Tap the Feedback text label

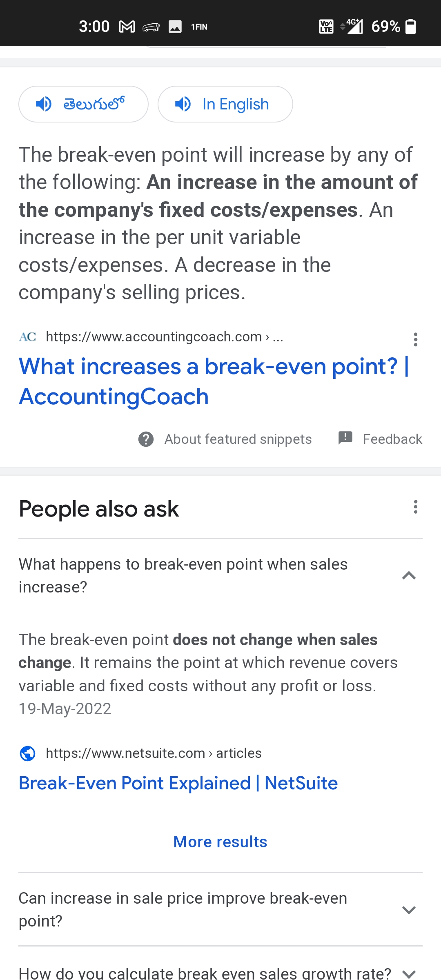tap(392, 439)
